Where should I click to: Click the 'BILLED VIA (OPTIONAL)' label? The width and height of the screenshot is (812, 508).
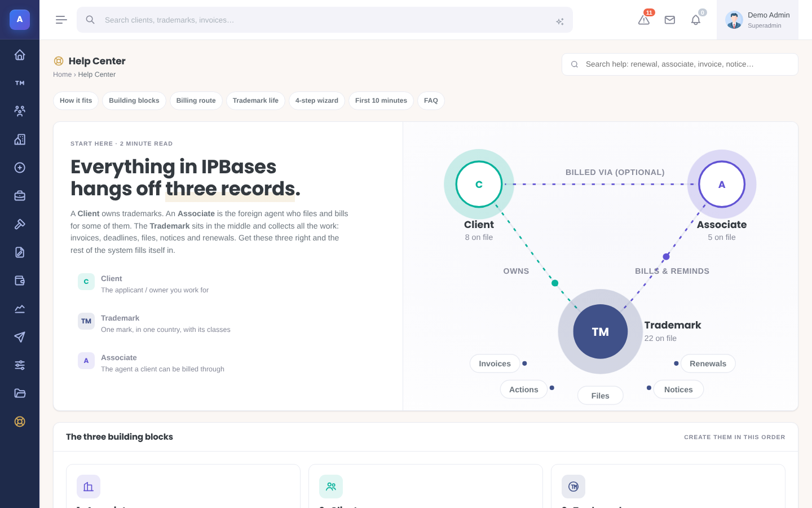click(615, 172)
